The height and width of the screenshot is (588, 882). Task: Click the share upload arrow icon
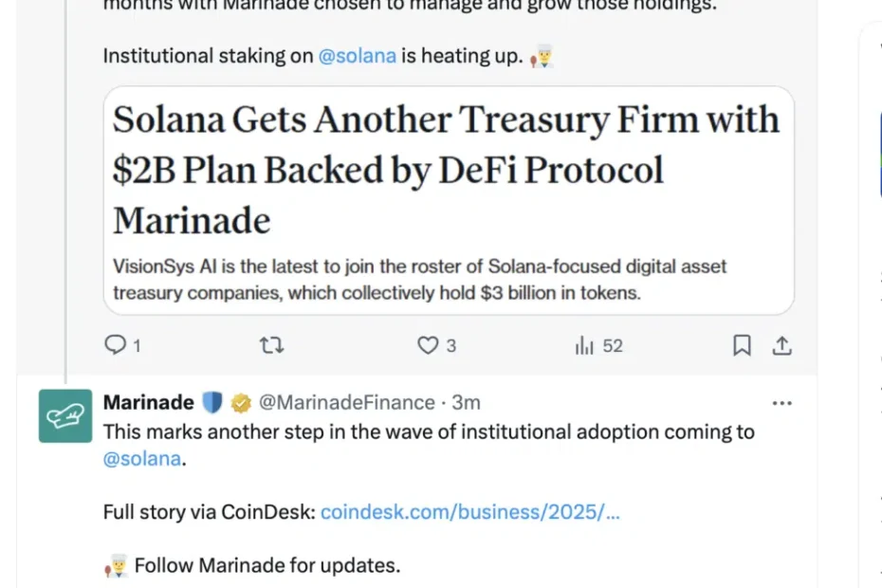point(781,346)
